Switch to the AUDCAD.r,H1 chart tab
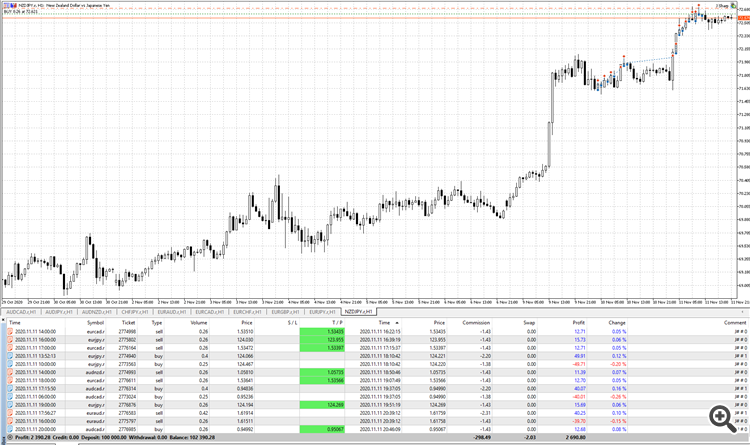Image resolution: width=750 pixels, height=445 pixels. pos(21,312)
